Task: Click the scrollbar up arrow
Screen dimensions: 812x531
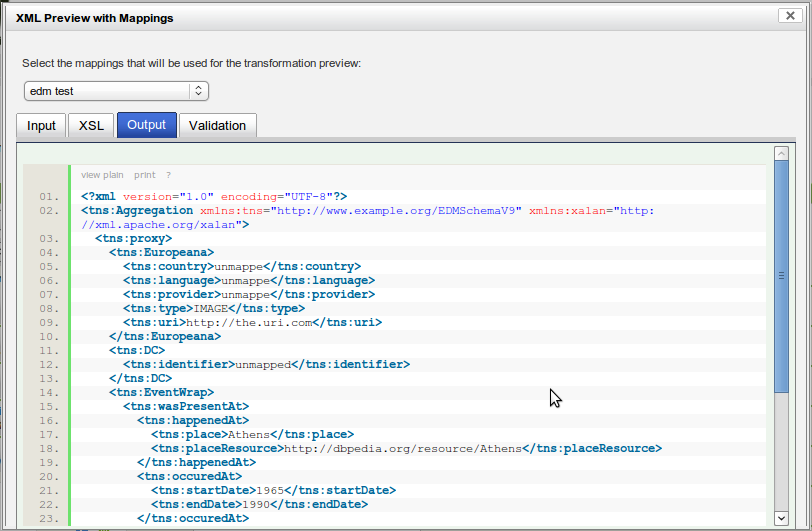Action: 781,153
